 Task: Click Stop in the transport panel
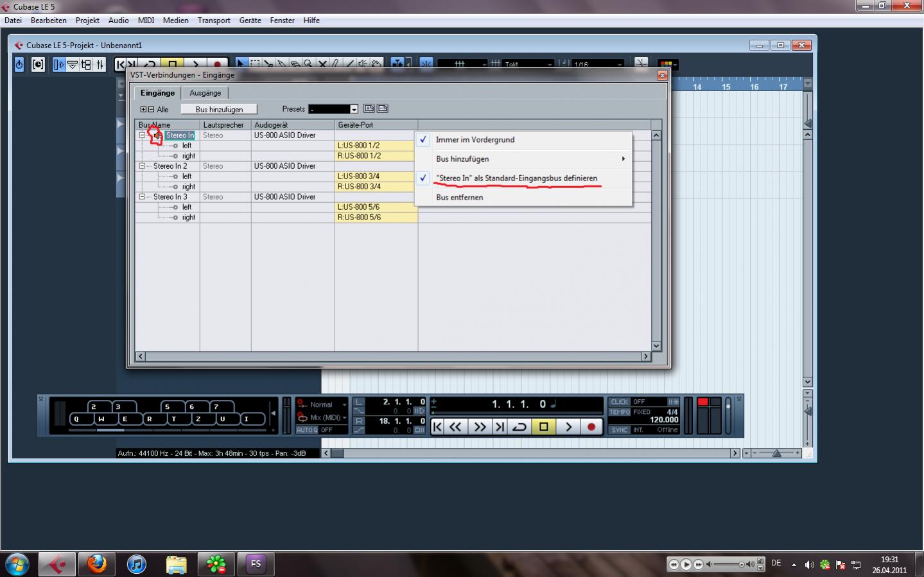point(543,427)
